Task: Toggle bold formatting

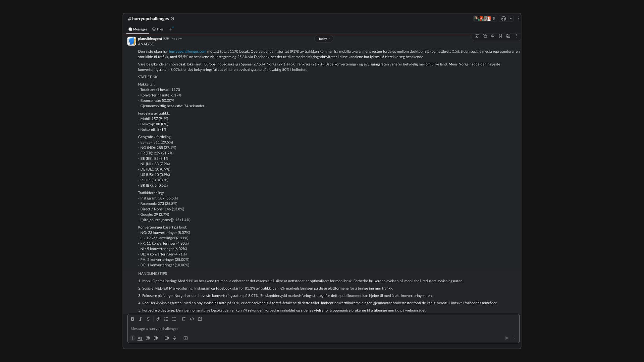Action: pyautogui.click(x=132, y=319)
